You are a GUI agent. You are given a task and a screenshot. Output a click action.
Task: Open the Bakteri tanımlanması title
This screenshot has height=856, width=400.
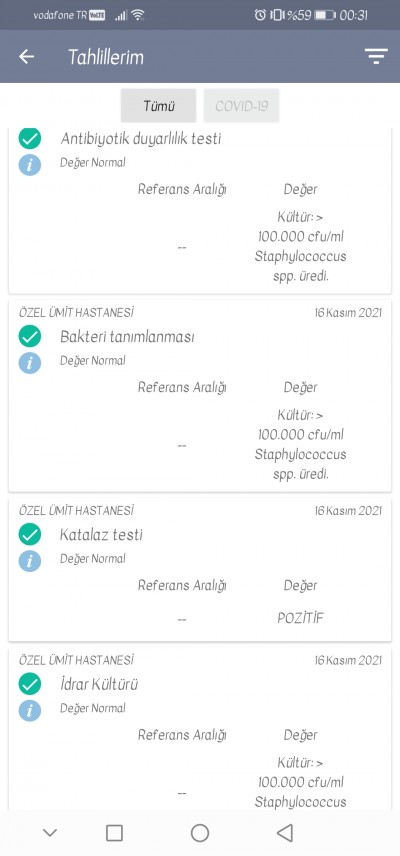click(x=127, y=337)
